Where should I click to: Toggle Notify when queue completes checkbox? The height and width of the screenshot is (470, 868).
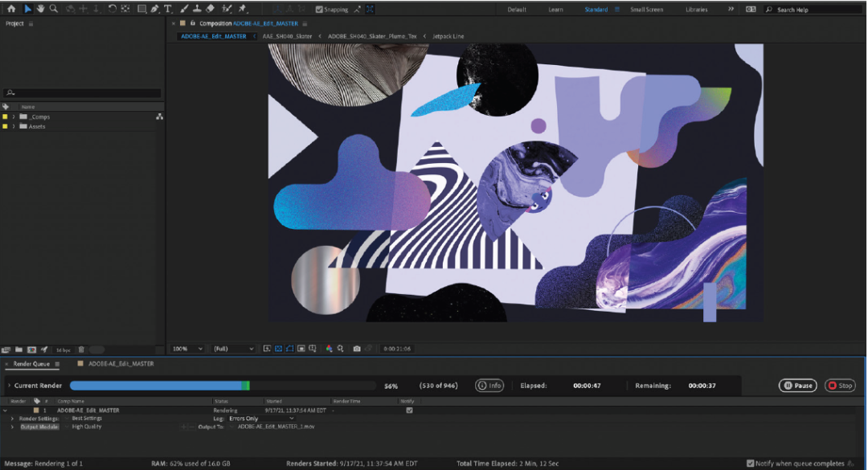(x=750, y=464)
